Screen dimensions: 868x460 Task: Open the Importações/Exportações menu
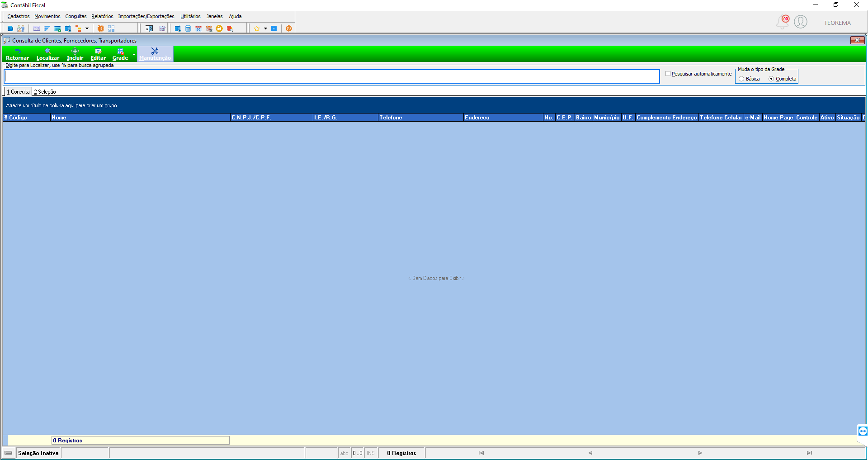tap(146, 16)
